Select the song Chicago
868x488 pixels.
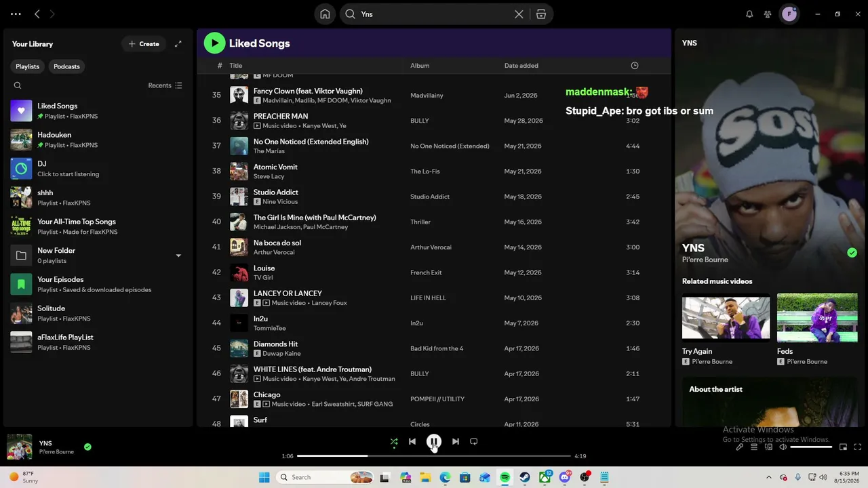pyautogui.click(x=267, y=394)
